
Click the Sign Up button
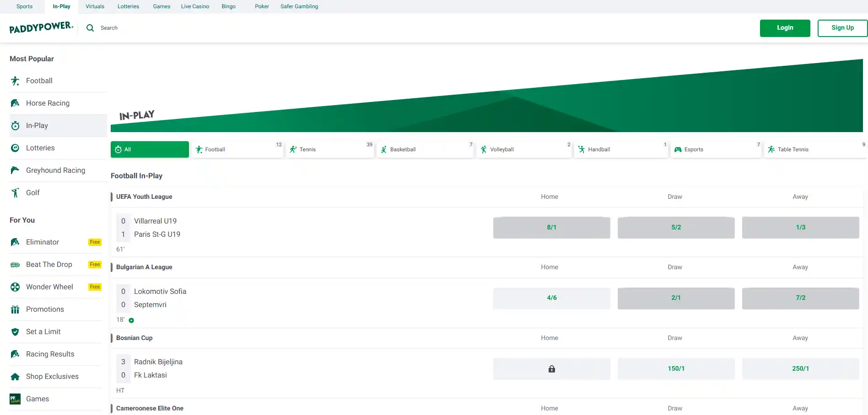pos(842,28)
